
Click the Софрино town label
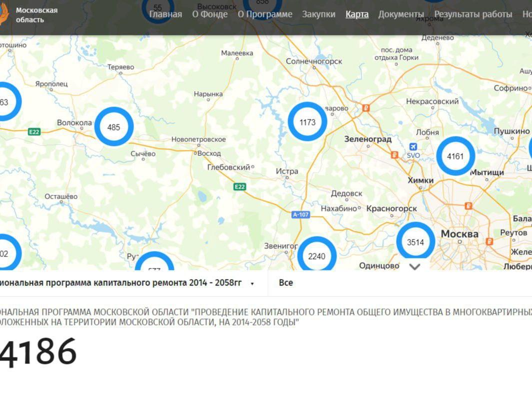click(510, 88)
